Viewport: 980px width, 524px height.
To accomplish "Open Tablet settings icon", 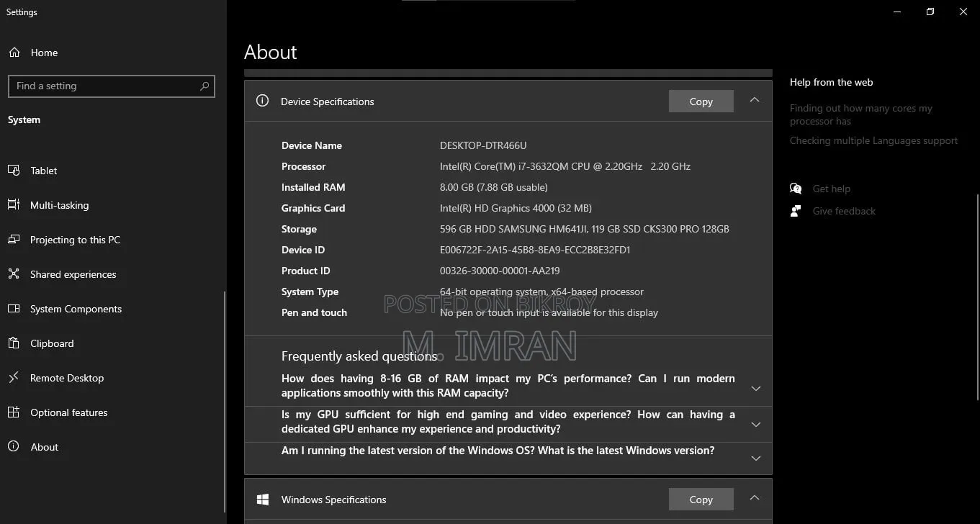I will point(14,171).
